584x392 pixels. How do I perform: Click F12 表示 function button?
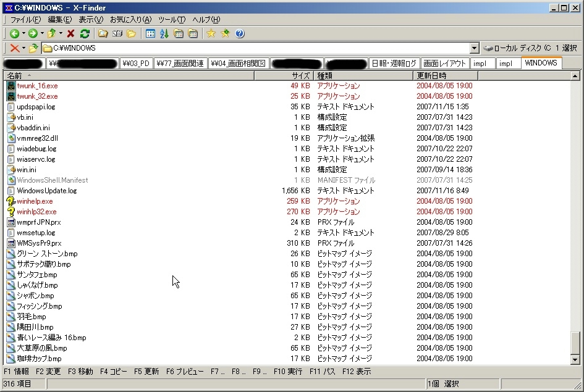[357, 372]
